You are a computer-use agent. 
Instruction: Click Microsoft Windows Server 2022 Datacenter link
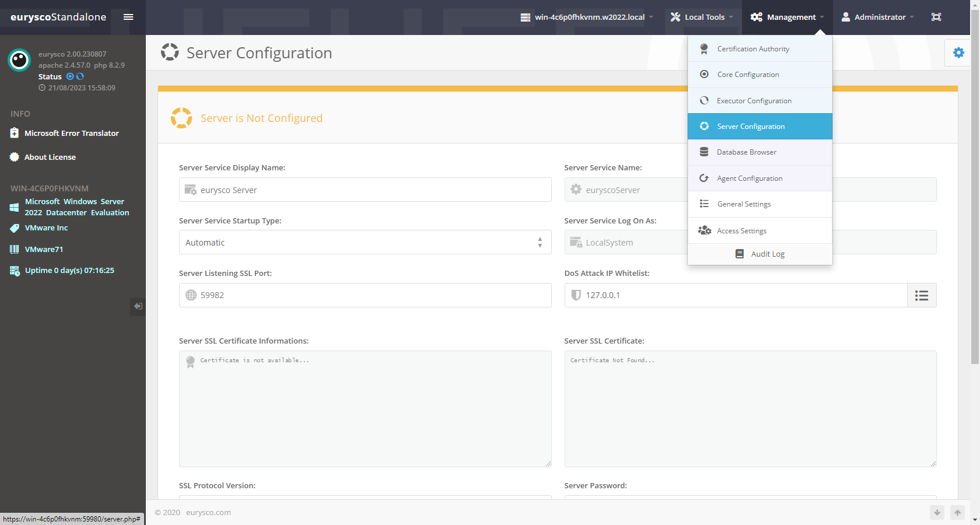pyautogui.click(x=77, y=207)
